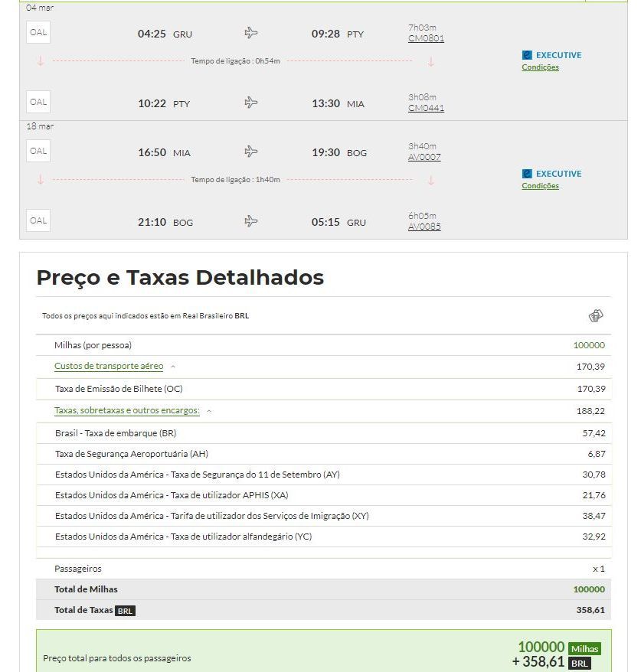Image resolution: width=641 pixels, height=672 pixels.
Task: Click Preço total para todos os passageiros label
Action: coord(117,658)
